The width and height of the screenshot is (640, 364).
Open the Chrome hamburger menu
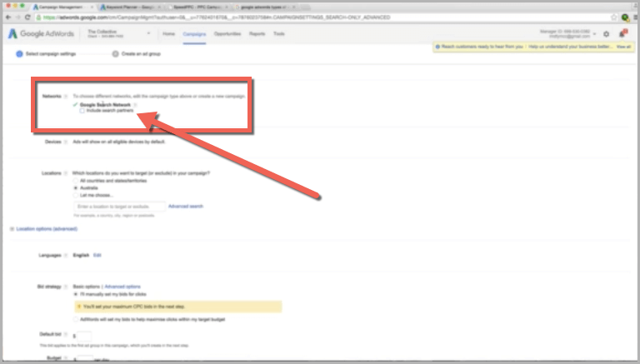tap(636, 17)
